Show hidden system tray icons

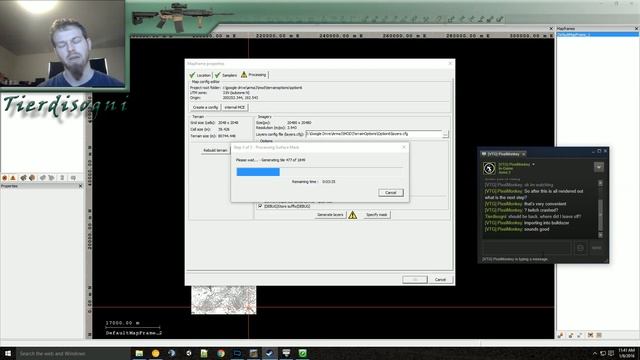594,353
